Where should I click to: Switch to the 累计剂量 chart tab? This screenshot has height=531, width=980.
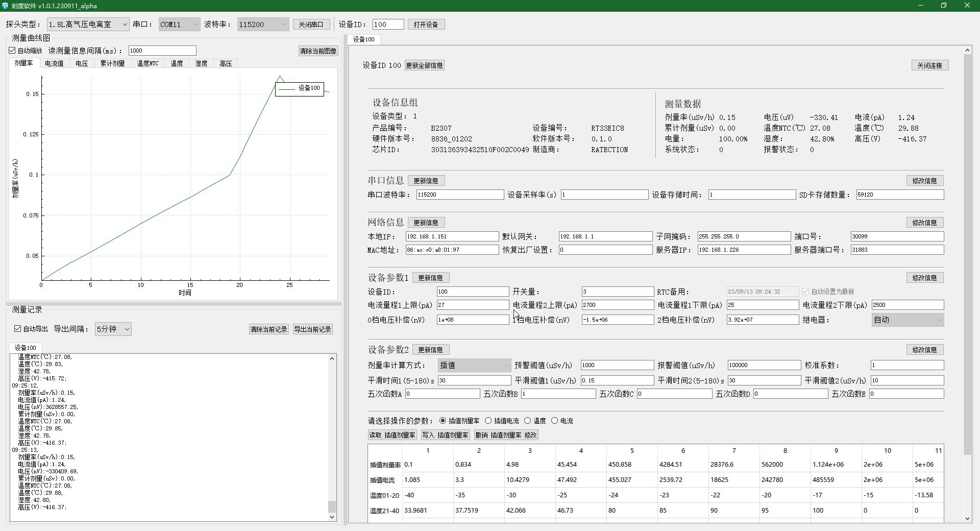tap(112, 63)
